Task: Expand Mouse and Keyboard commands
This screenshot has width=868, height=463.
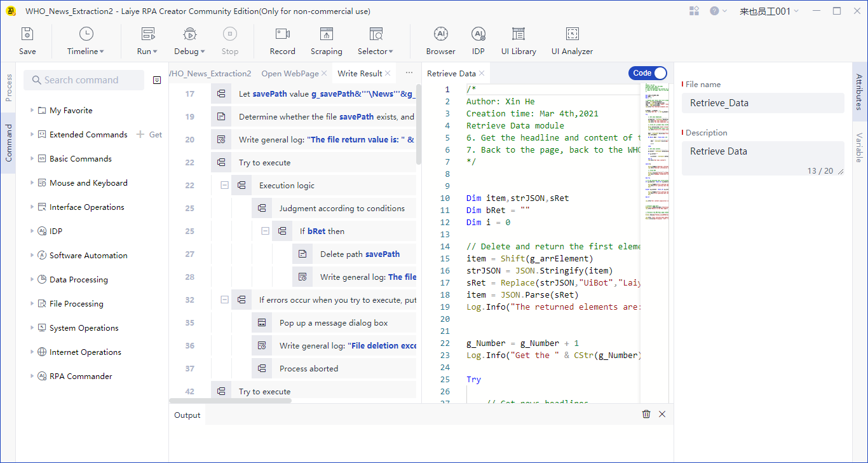Action: click(32, 183)
